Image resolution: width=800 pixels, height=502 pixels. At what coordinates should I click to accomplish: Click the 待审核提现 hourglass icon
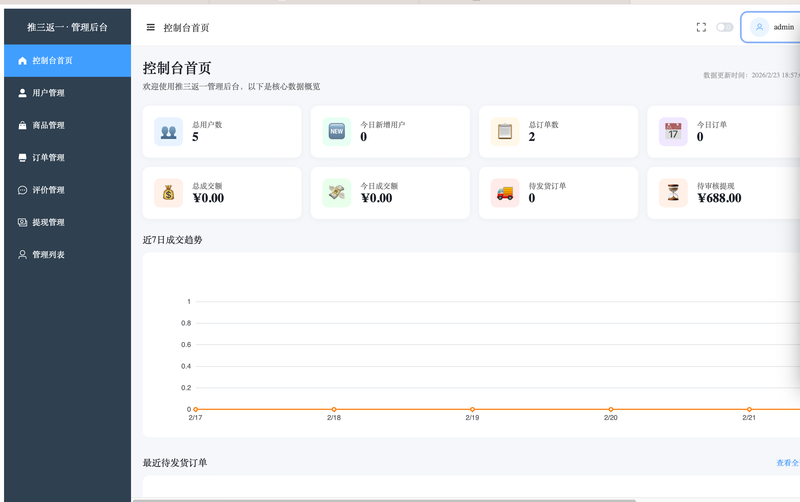(x=673, y=193)
